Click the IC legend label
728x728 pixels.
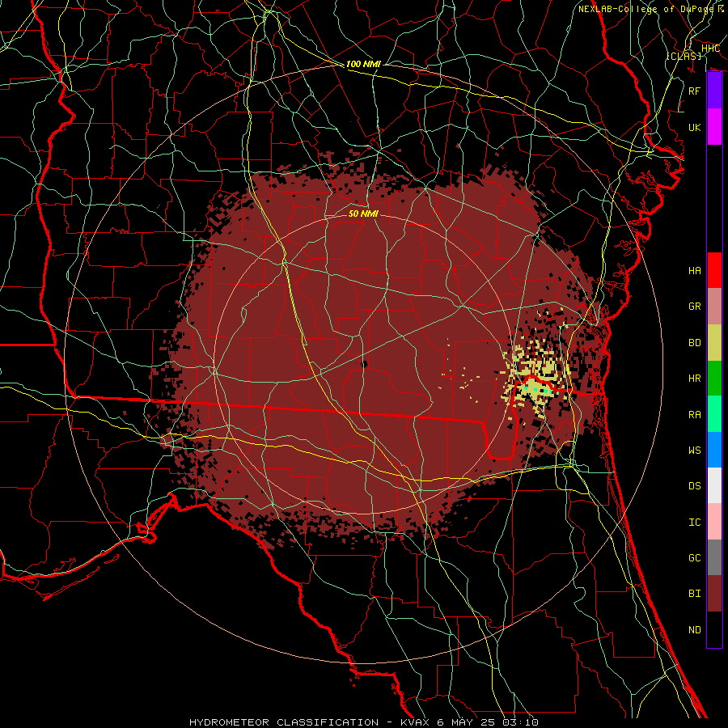pyautogui.click(x=695, y=523)
